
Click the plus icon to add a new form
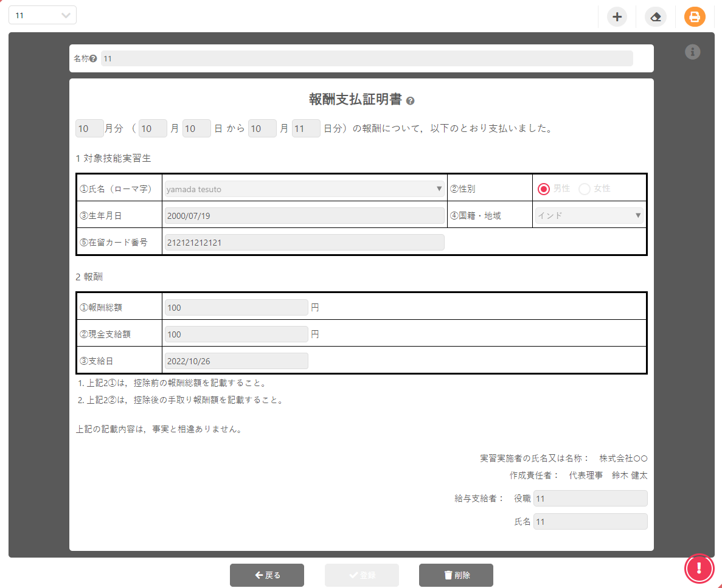(617, 17)
